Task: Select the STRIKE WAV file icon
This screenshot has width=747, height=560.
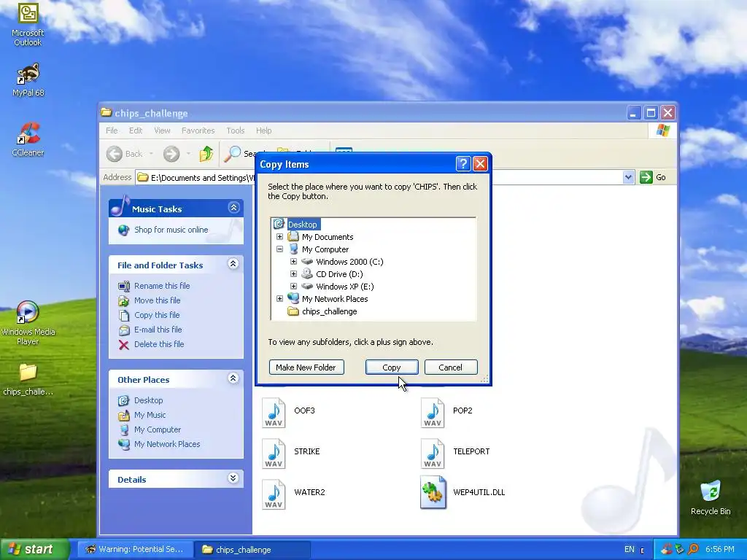Action: (x=274, y=454)
